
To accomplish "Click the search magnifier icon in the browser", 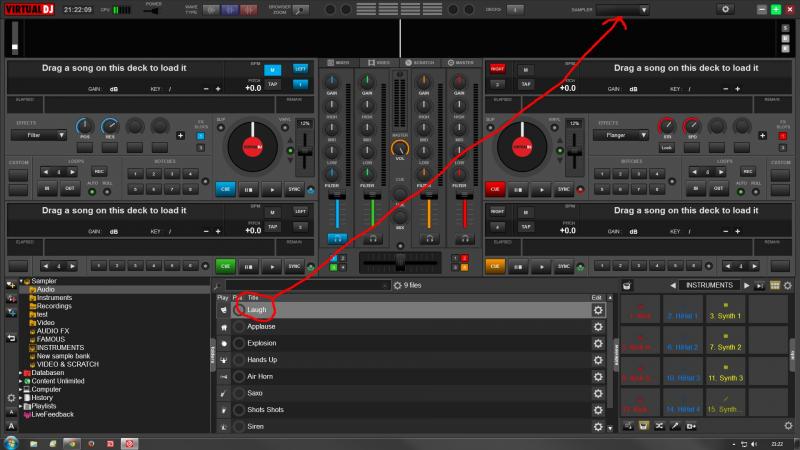I will point(217,286).
